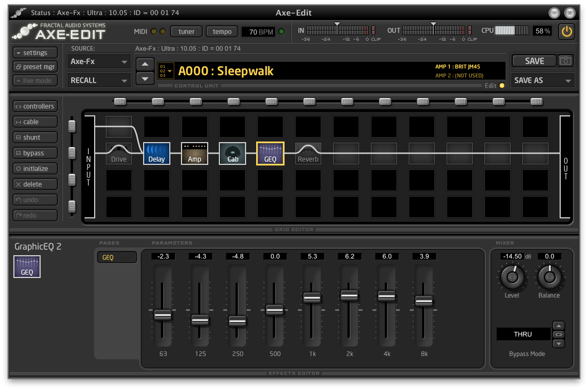Click the camera snapshot icon beside SAVE
The height and width of the screenshot is (390, 588).
pyautogui.click(x=566, y=61)
